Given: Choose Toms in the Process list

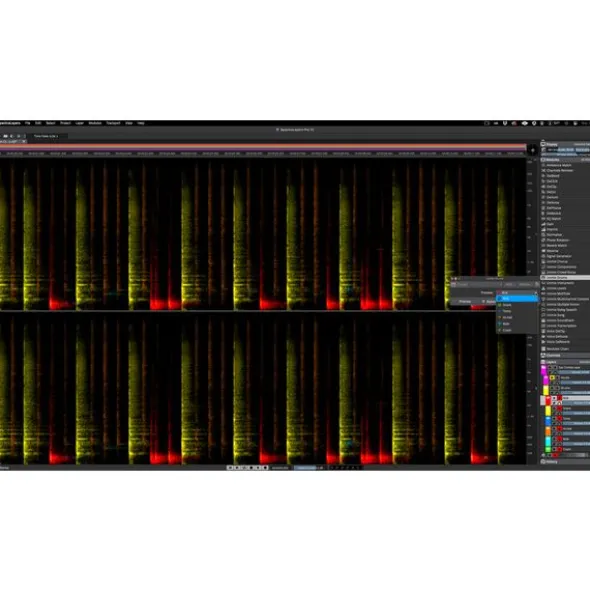Looking at the screenshot, I should (517, 311).
